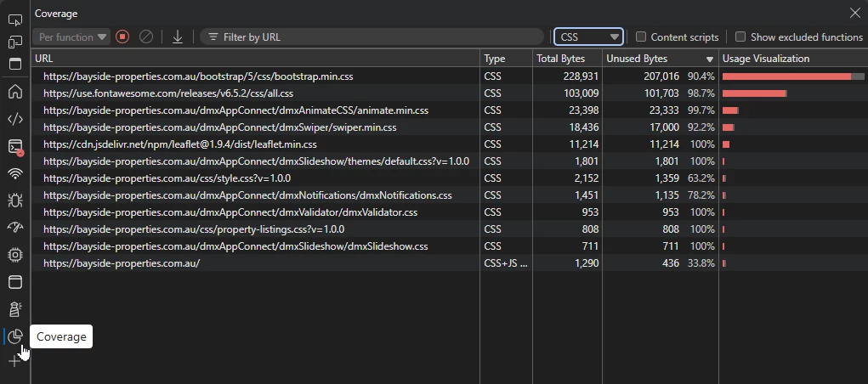Screen dimensions: 868x384
Task: Stop coverage recording with red button
Action: point(122,37)
